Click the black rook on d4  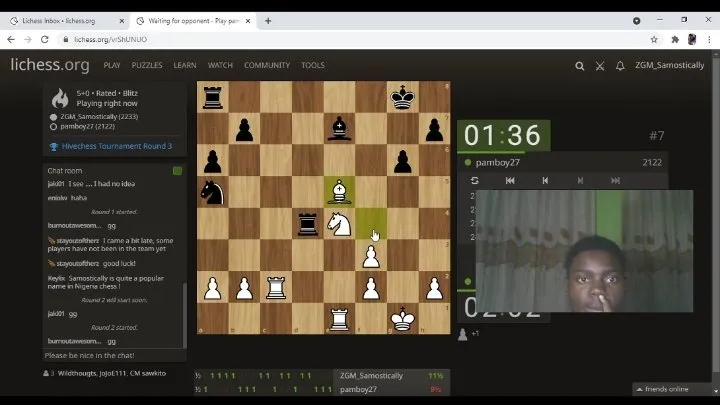tap(308, 224)
